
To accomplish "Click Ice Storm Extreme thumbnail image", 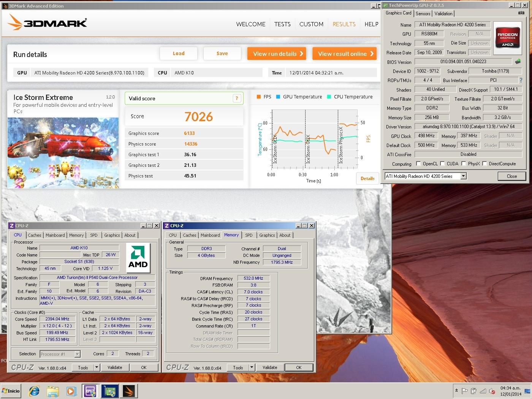I will pyautogui.click(x=63, y=153).
